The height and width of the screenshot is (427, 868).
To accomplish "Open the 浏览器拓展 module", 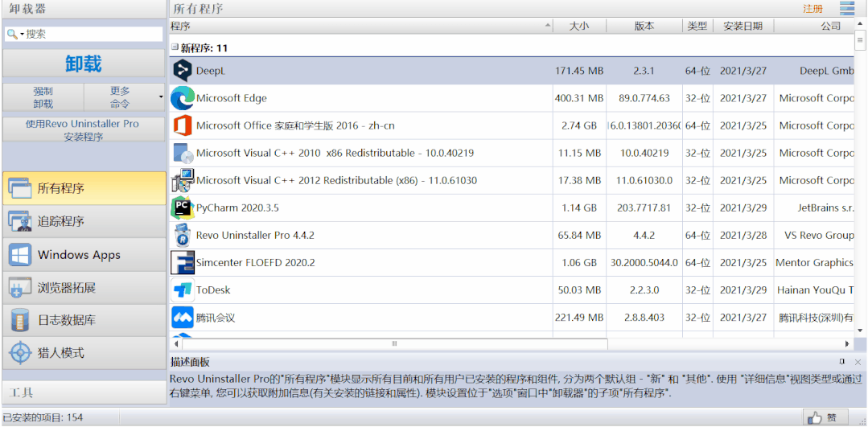I will pyautogui.click(x=84, y=288).
